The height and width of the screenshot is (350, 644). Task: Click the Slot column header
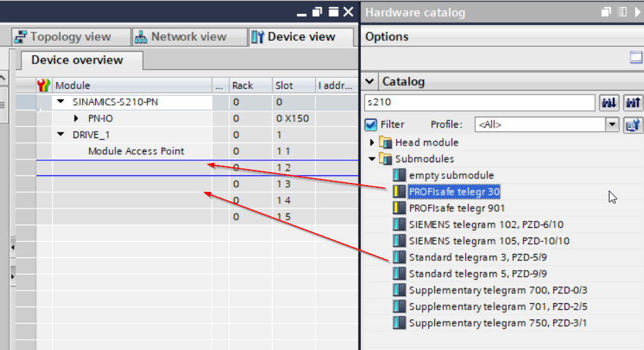(x=293, y=86)
